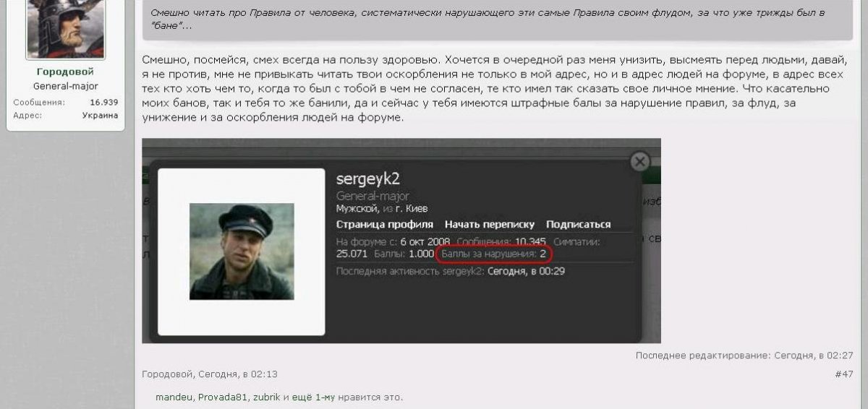The height and width of the screenshot is (409, 868).
Task: Close the sergeyk2 profile popup
Action: click(639, 162)
